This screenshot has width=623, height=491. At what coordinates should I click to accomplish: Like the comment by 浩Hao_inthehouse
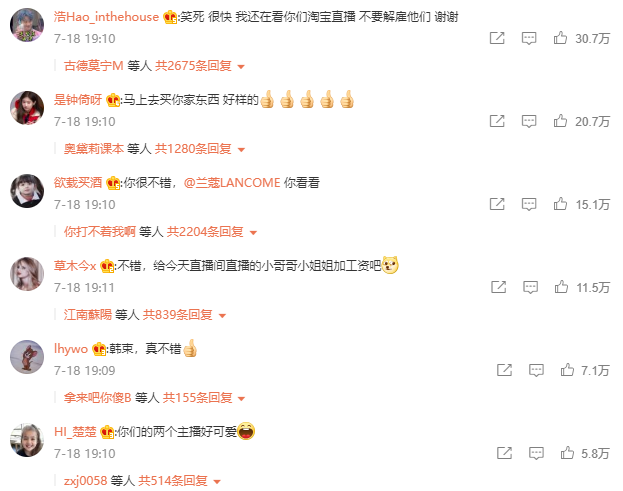click(x=560, y=38)
